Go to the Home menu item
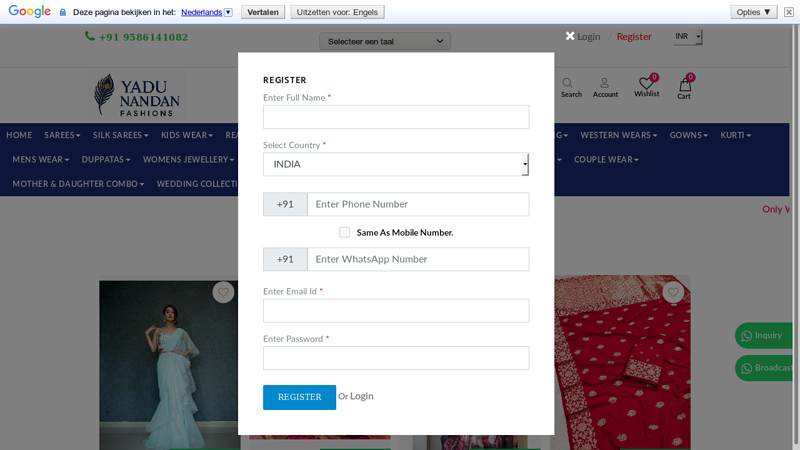Screen dimensions: 800x450 pos(19,135)
